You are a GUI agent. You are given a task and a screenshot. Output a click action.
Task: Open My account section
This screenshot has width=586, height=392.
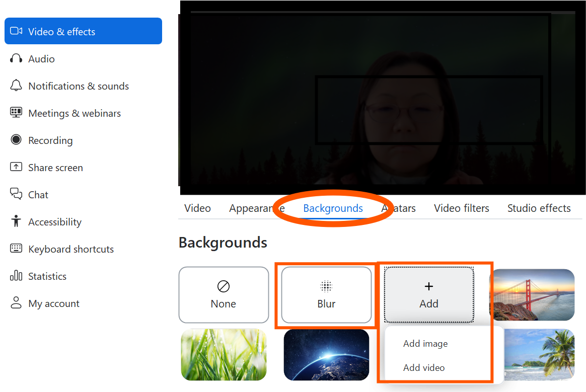point(84,303)
